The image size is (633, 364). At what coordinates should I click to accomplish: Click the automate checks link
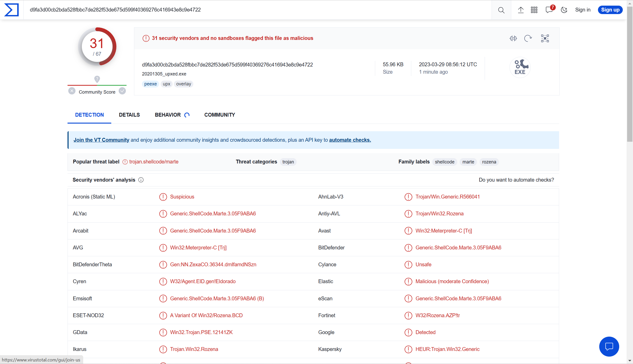point(350,140)
